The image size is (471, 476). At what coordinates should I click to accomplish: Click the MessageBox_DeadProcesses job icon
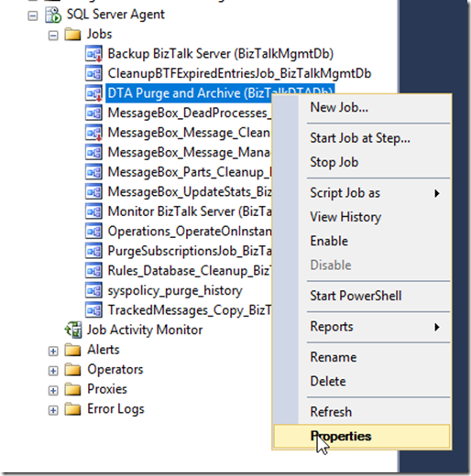pos(93,113)
